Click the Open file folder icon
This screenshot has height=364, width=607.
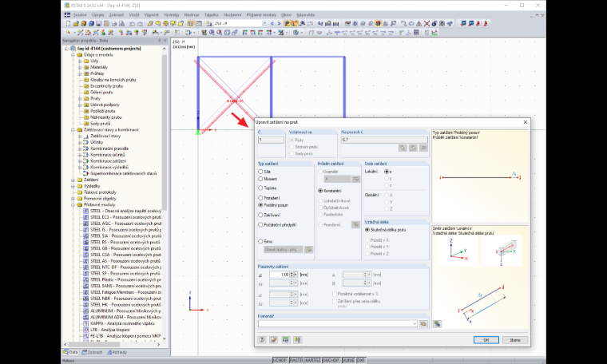tap(76, 24)
